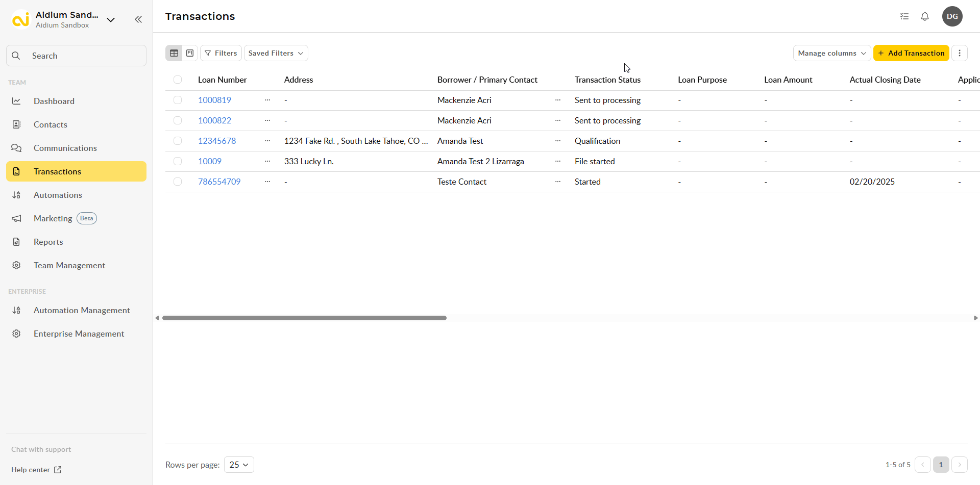Open row actions for loan 1000819
The width and height of the screenshot is (980, 485).
(267, 100)
